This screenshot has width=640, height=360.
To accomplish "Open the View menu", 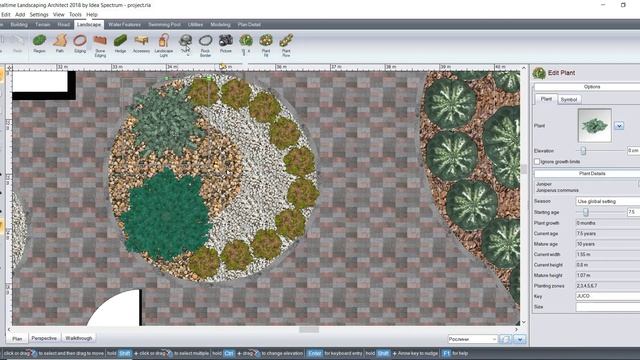I will [59, 14].
